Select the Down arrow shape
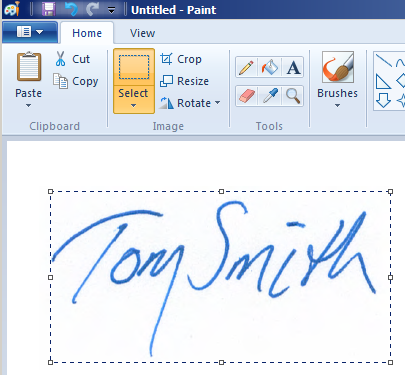This screenshot has width=405, height=375. pos(383,100)
